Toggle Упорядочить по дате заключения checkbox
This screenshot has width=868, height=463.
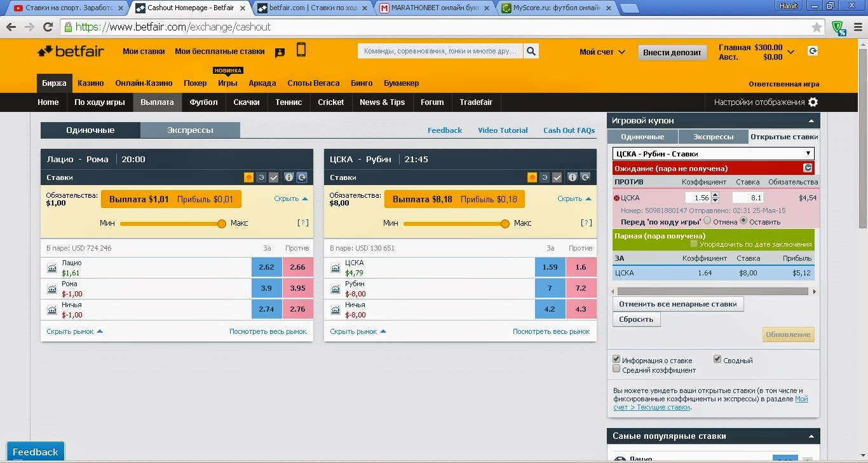pyautogui.click(x=694, y=244)
